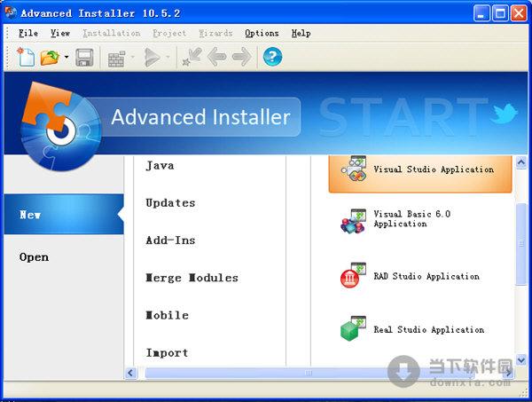This screenshot has height=402, width=532.
Task: Maximize the Advanced Installer window
Action: (500, 13)
